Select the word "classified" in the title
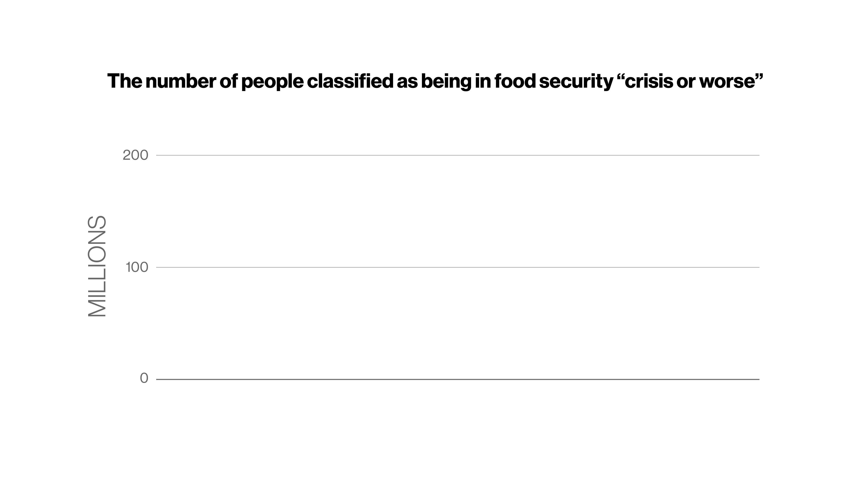Image resolution: width=868 pixels, height=488 pixels. (x=350, y=81)
